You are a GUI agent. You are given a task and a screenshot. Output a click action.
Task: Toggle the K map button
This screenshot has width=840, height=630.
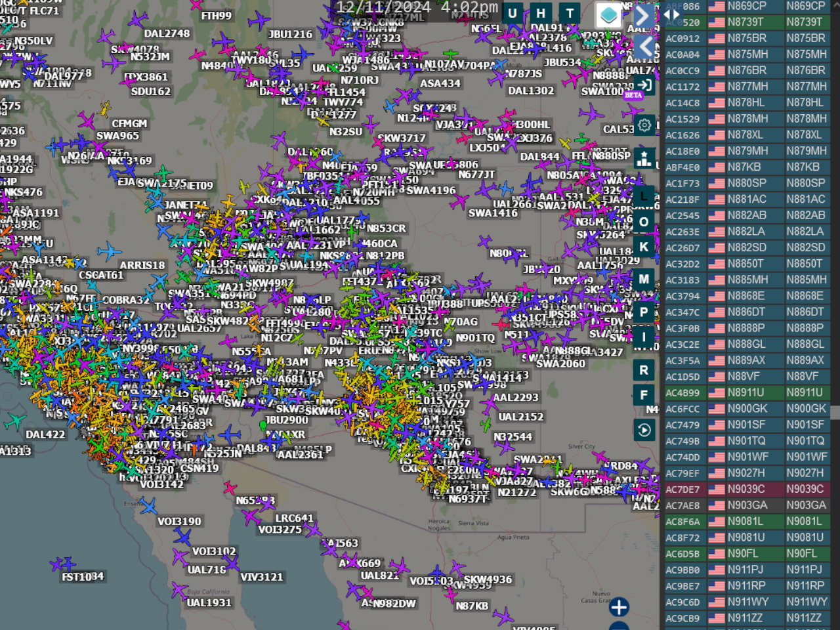pyautogui.click(x=644, y=247)
